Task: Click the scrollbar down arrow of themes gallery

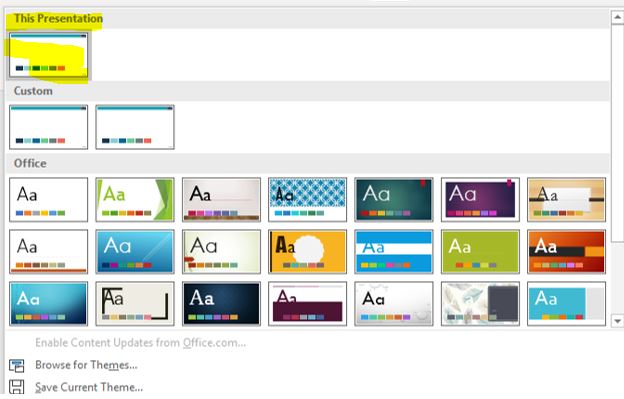Action: pyautogui.click(x=617, y=321)
